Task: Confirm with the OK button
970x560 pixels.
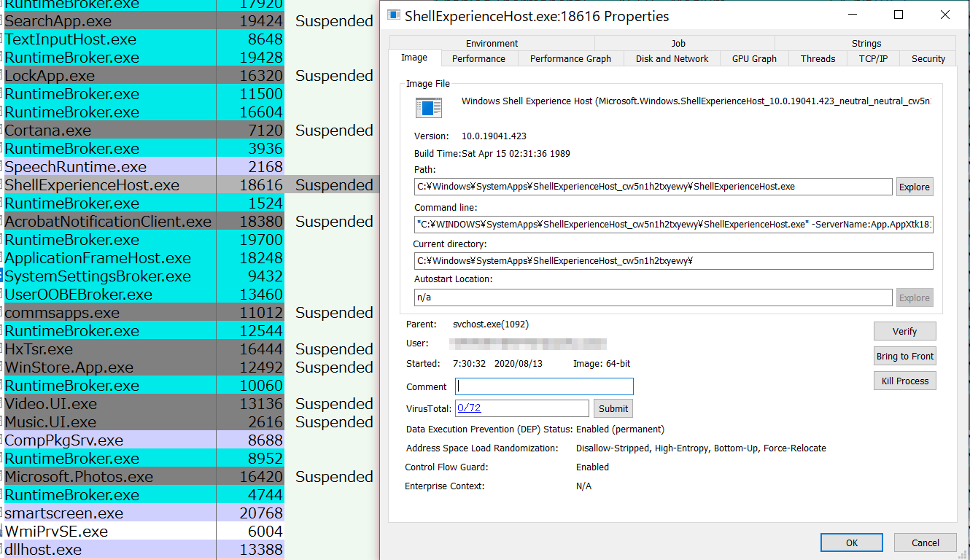Action: point(851,542)
